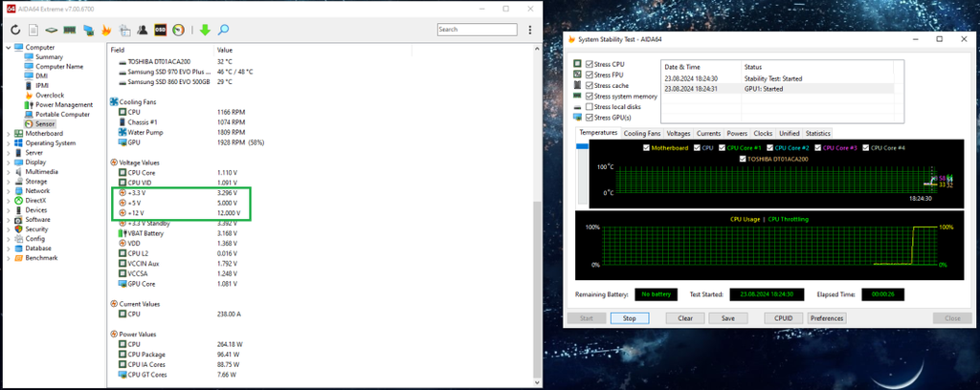The image size is (980, 390).
Task: Expand the Motherboard tree node
Action: (x=8, y=134)
